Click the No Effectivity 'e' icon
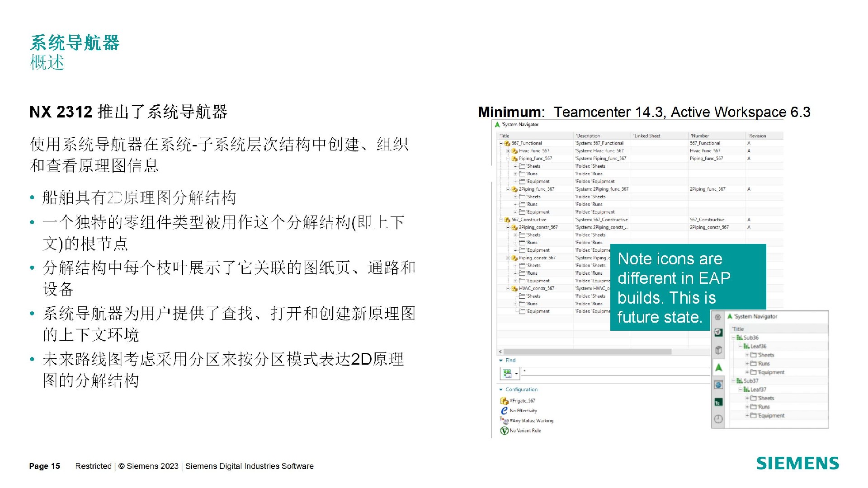 pyautogui.click(x=505, y=410)
